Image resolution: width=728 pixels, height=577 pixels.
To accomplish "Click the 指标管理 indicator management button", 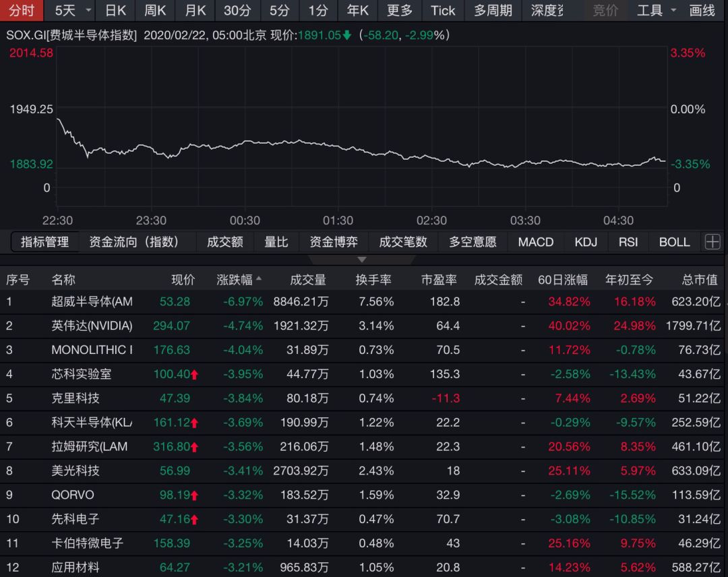I will (x=44, y=242).
